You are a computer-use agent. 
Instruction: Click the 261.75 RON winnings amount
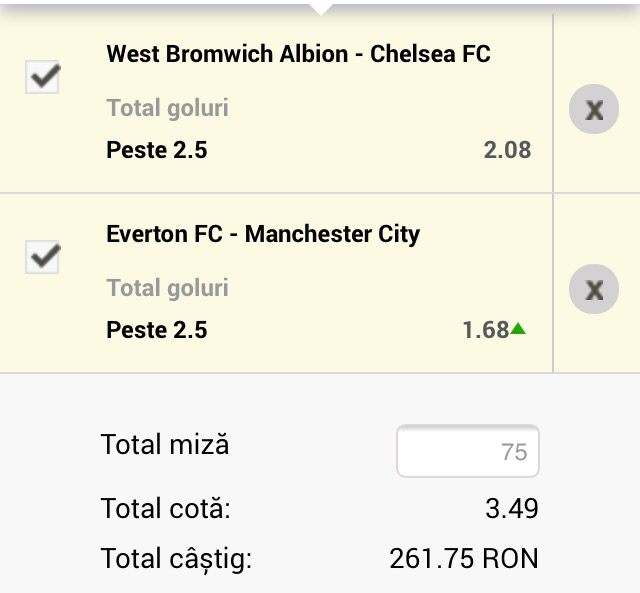click(464, 558)
